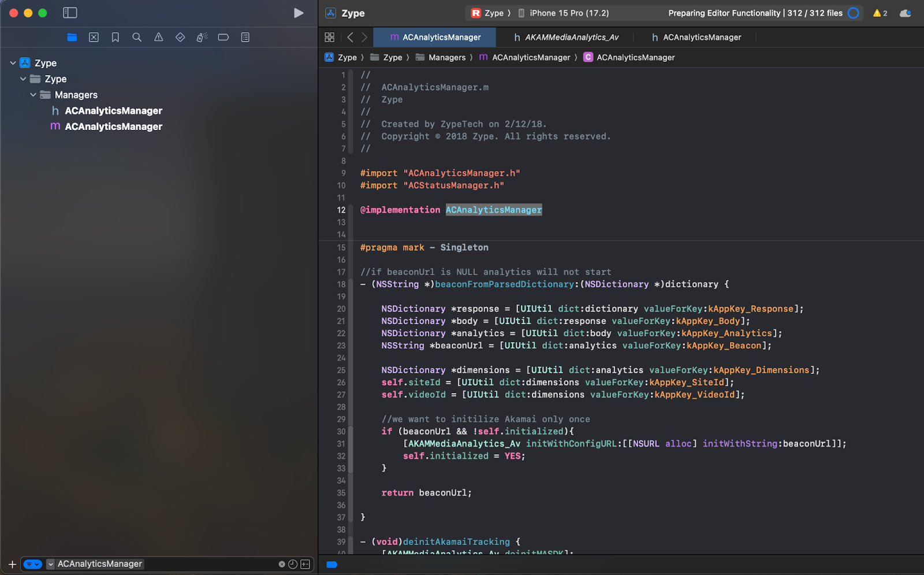Click the code folding ribbon at line 18

pyautogui.click(x=351, y=284)
